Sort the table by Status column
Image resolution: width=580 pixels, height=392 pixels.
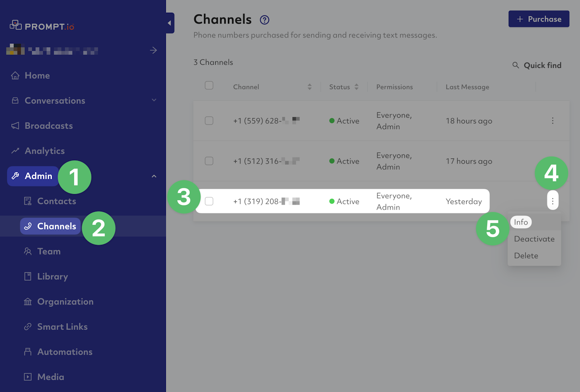356,87
